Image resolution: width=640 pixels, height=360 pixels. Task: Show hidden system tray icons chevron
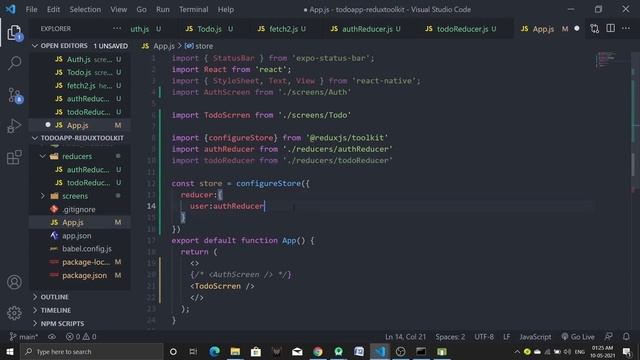517,351
